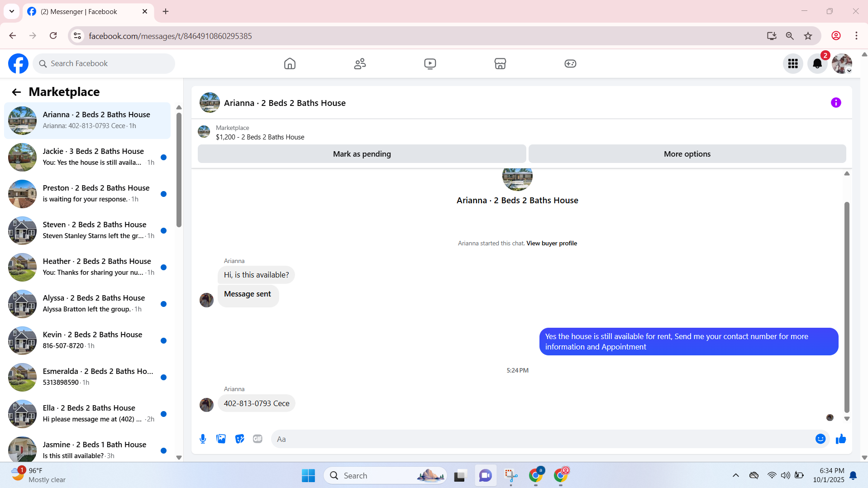This screenshot has height=488, width=868.
Task: Click the chat scroll down arrow
Action: click(x=847, y=419)
